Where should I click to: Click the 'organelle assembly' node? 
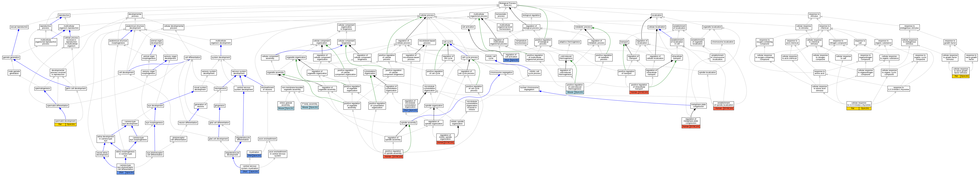click(x=276, y=72)
